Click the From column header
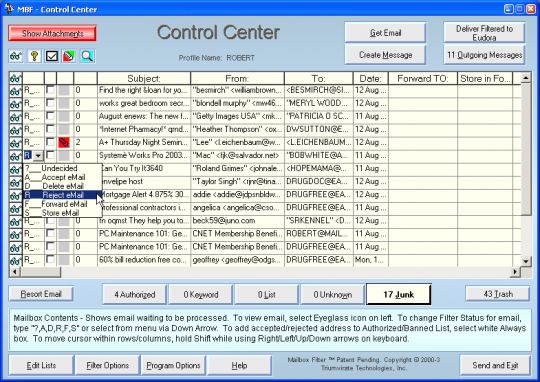 [x=237, y=79]
